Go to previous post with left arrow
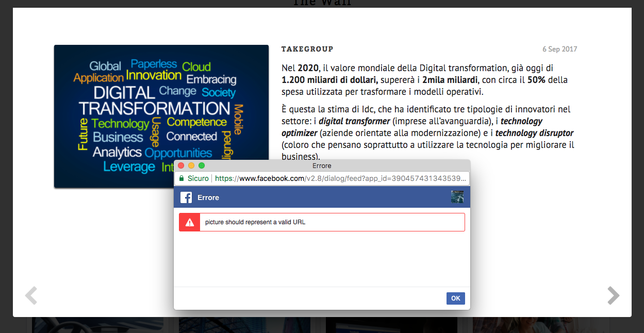The width and height of the screenshot is (644, 333). 31,296
